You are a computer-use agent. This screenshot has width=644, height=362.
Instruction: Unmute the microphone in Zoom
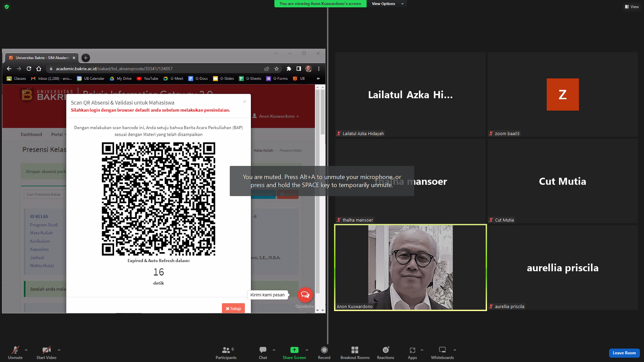pyautogui.click(x=15, y=353)
